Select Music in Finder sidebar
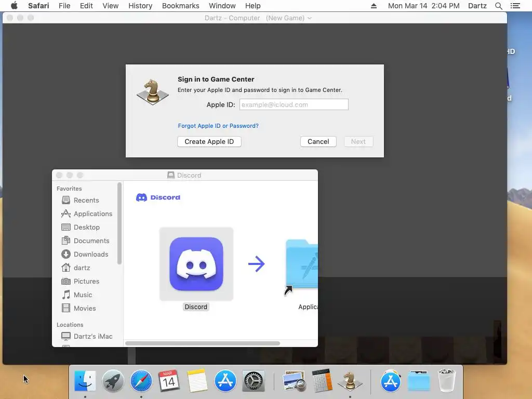Image resolution: width=532 pixels, height=399 pixels. pos(77,295)
